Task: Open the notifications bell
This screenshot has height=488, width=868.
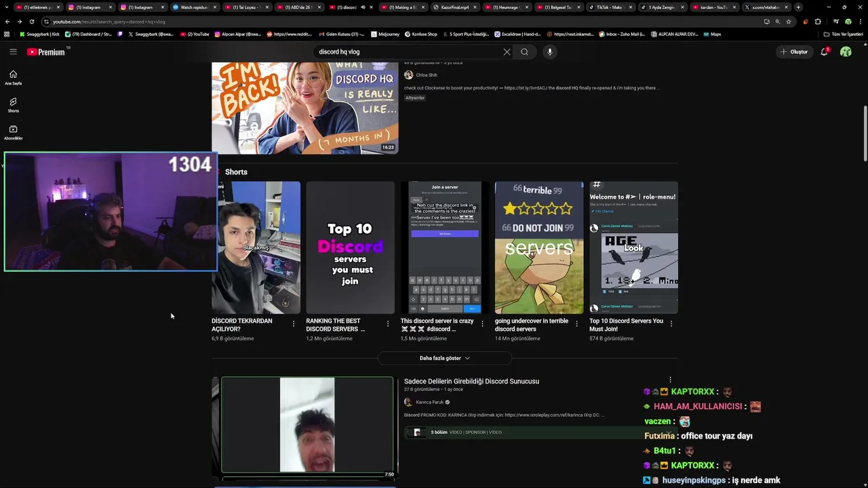Action: coord(824,52)
